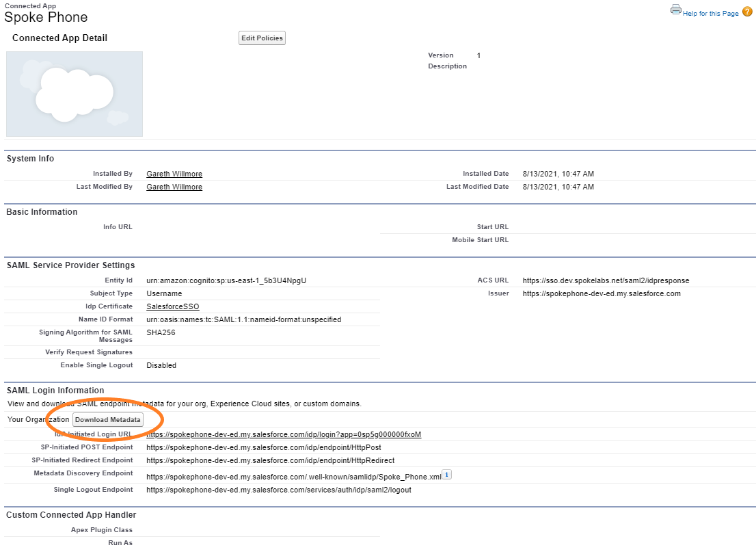This screenshot has height=554, width=756.
Task: Select the Disabled value for Enable Single Logout
Action: [161, 365]
